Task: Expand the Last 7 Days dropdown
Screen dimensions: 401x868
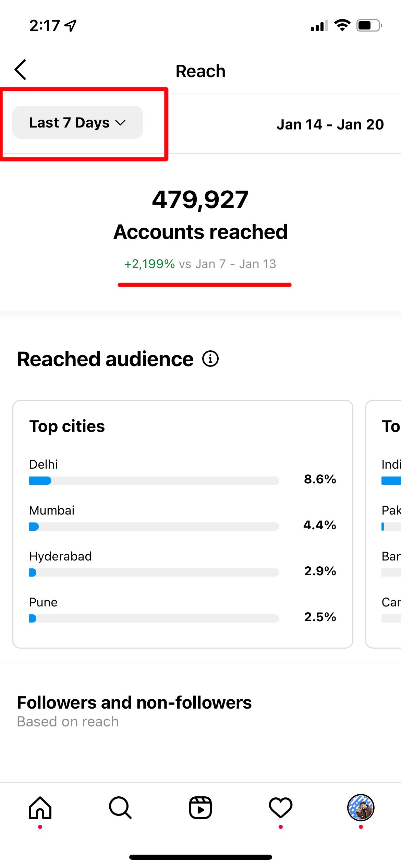Action: coord(77,122)
